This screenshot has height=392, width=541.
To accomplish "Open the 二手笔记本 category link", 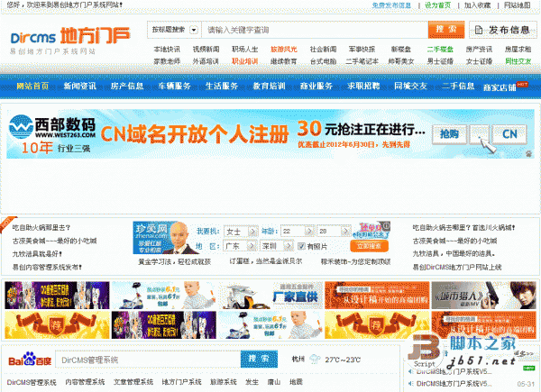I will click(x=362, y=61).
